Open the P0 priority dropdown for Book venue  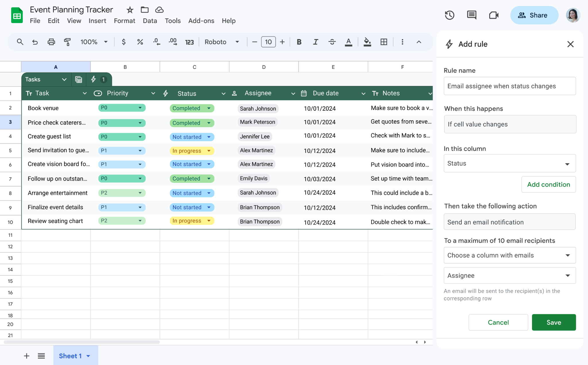click(140, 108)
